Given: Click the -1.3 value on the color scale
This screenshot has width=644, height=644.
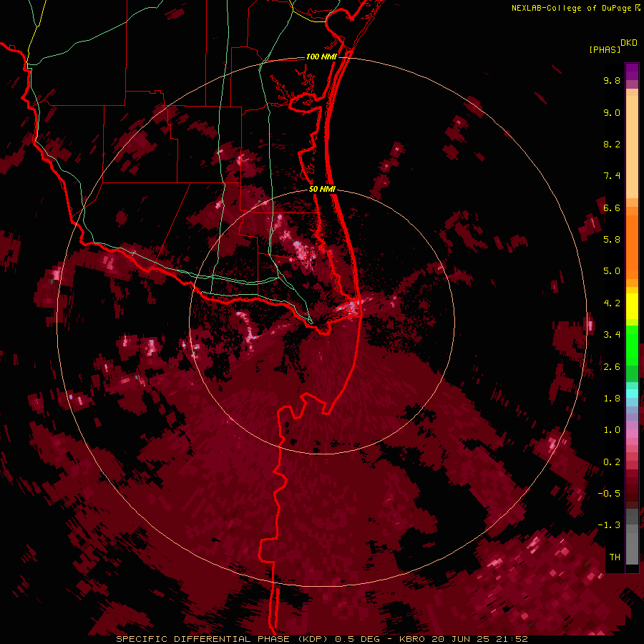Looking at the screenshot, I should pos(609,525).
